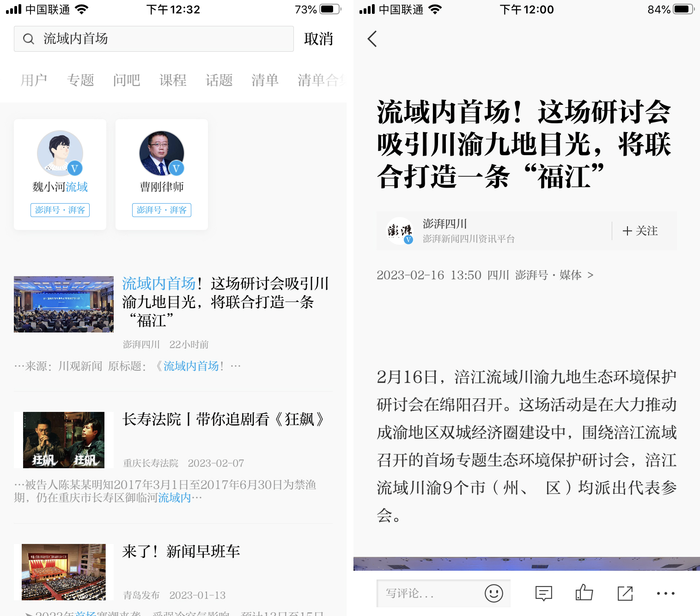Cancel the search by tapping 取消
The height and width of the screenshot is (616, 700).
[x=318, y=39]
